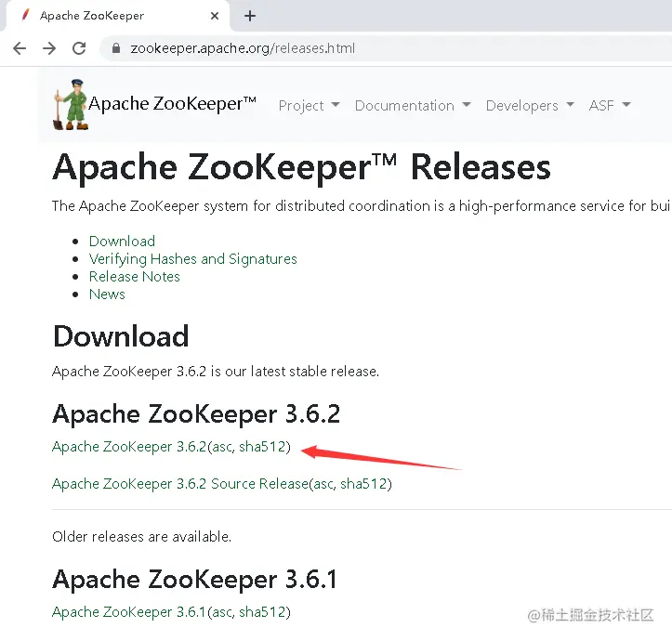View site info via the lock icon
672x641 pixels.
(115, 48)
